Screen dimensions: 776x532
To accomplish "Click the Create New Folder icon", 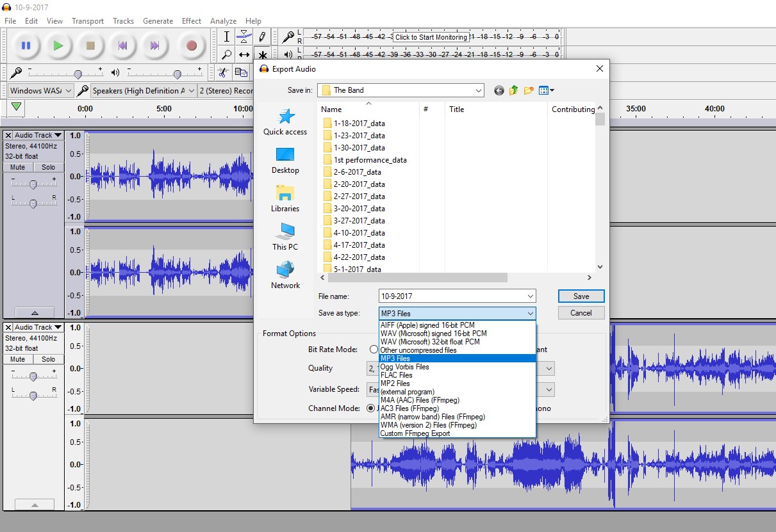I will point(529,91).
